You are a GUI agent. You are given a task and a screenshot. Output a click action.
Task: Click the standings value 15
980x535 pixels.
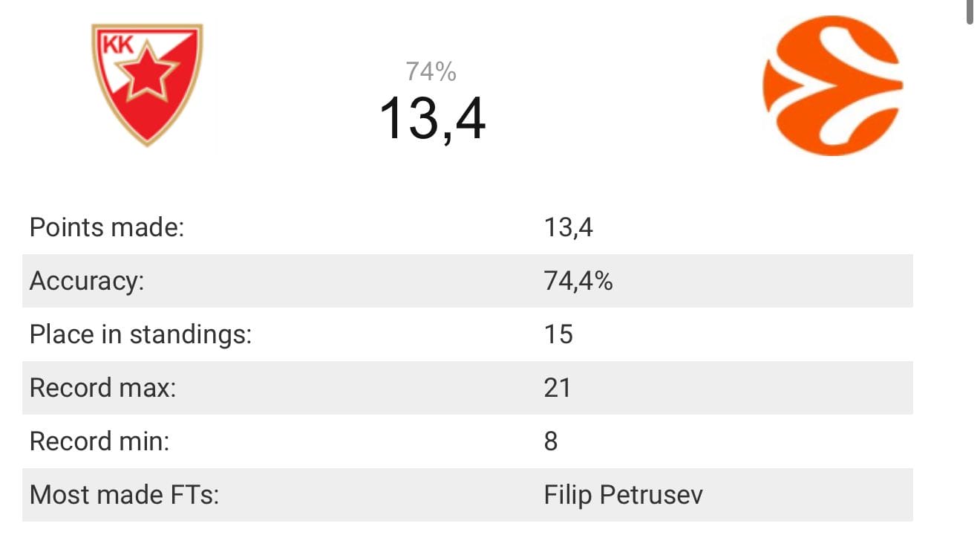pos(558,334)
